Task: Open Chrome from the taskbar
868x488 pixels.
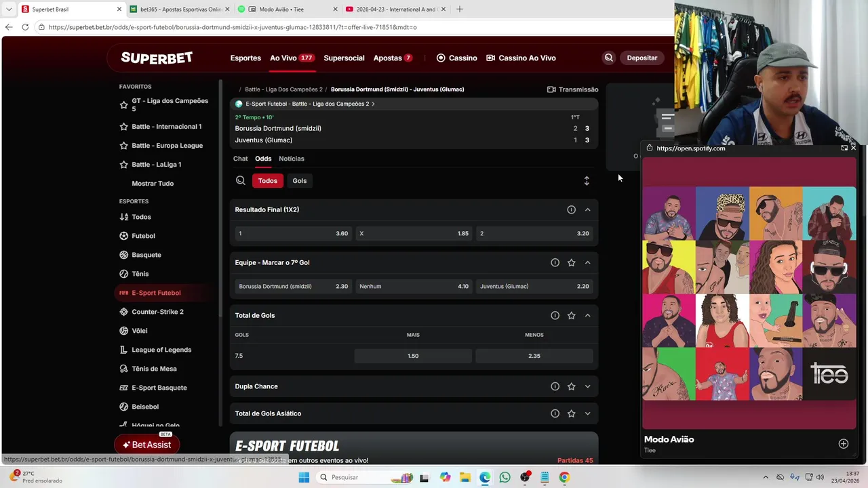Action: 564,477
